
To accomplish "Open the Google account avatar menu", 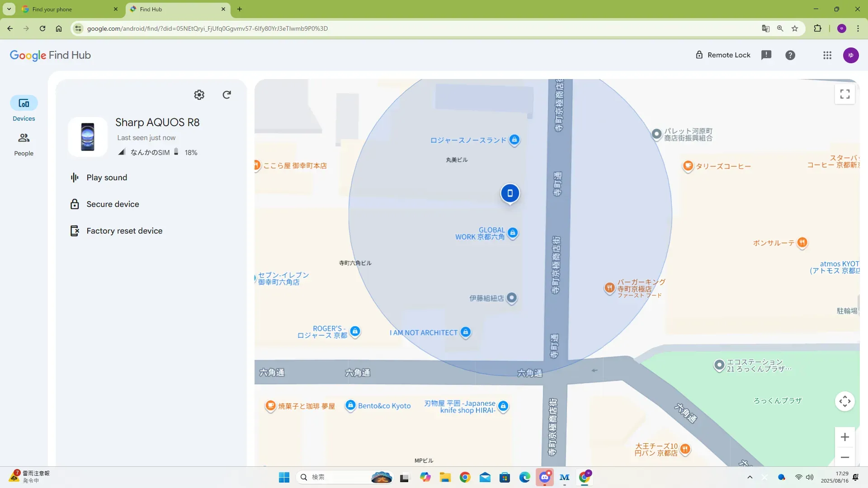I will 851,55.
